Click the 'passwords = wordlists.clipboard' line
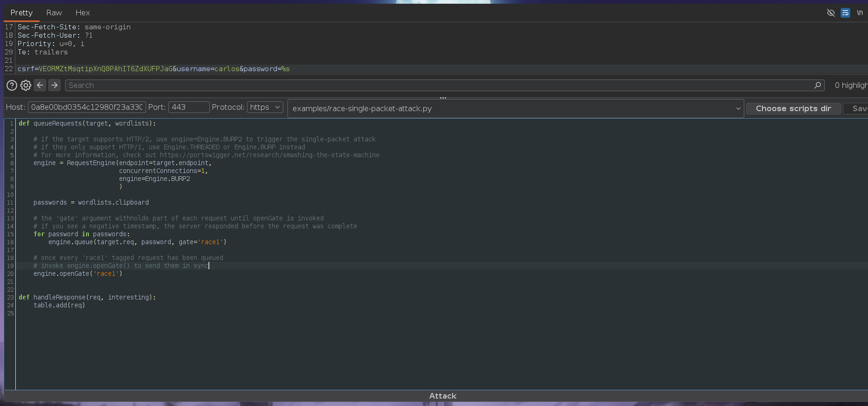The width and height of the screenshot is (868, 406). pyautogui.click(x=91, y=202)
